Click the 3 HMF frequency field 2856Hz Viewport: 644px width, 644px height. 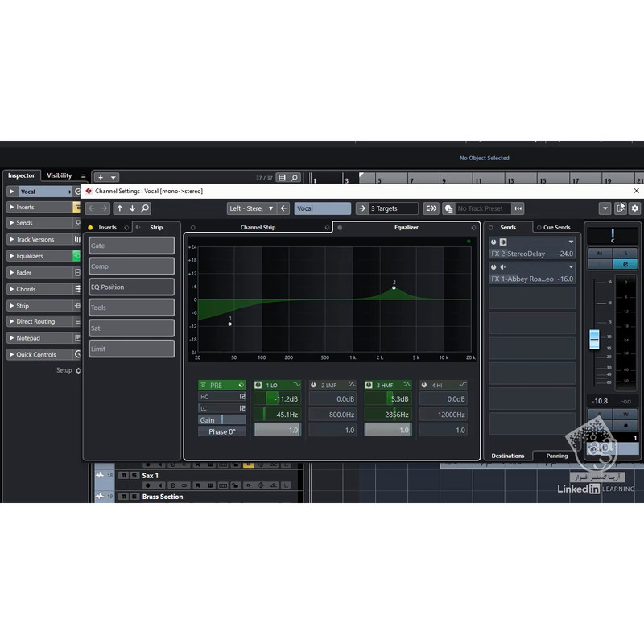coord(388,415)
